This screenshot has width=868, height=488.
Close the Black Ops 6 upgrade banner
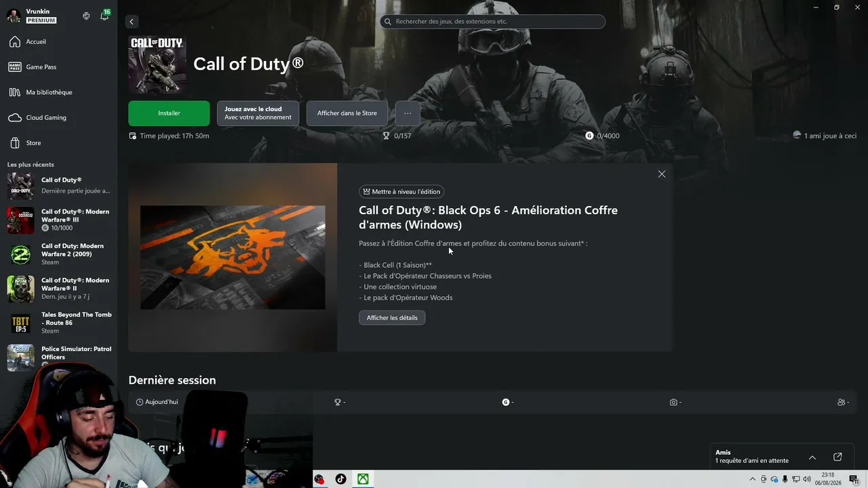(x=662, y=174)
